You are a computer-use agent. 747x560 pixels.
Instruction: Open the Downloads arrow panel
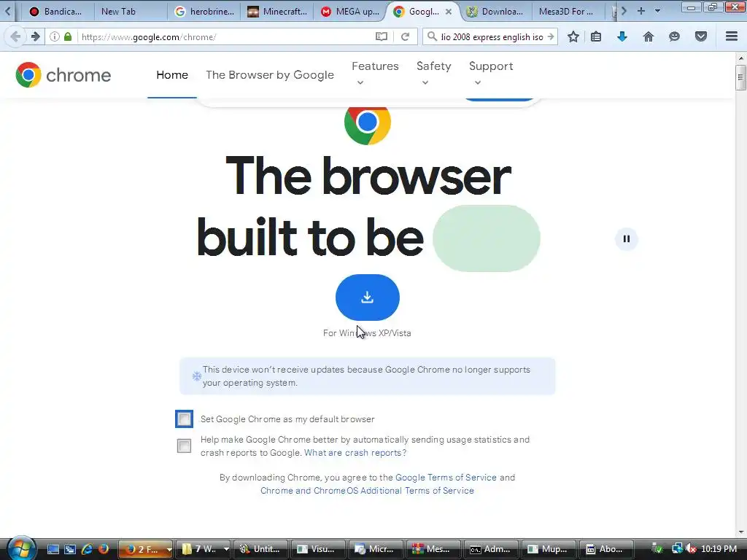pos(622,36)
